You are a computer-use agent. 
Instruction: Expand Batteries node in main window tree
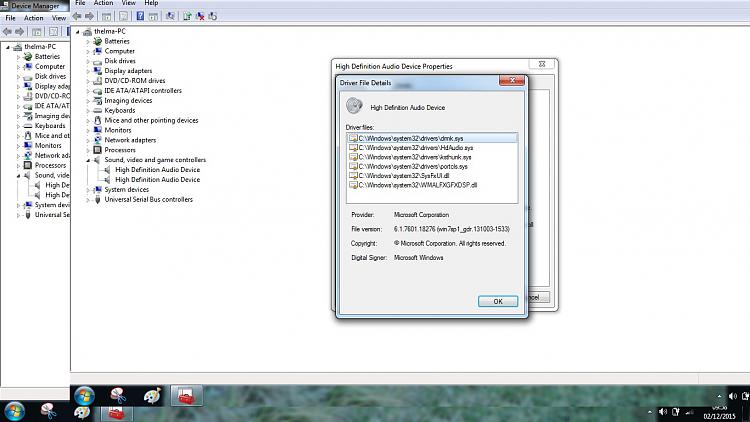[x=88, y=42]
